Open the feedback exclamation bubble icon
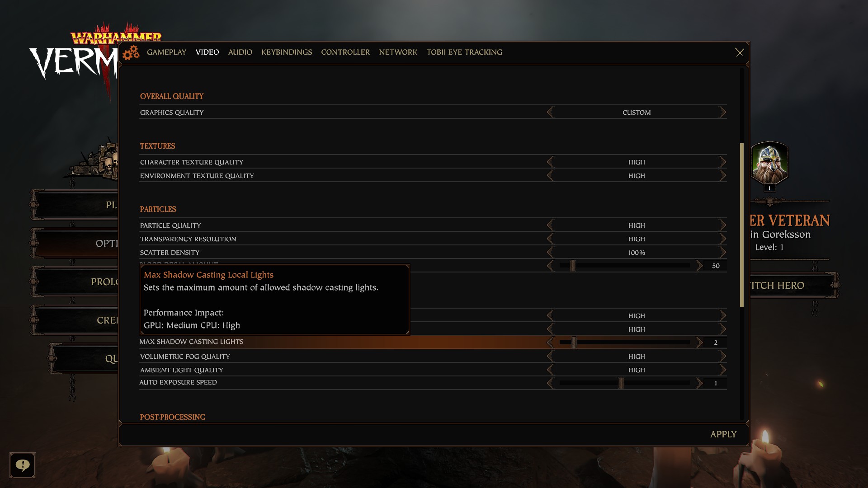The height and width of the screenshot is (488, 868). click(22, 465)
